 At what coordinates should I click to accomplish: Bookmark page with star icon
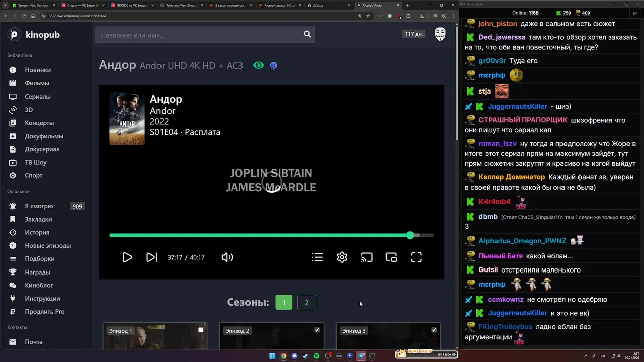pos(368,16)
